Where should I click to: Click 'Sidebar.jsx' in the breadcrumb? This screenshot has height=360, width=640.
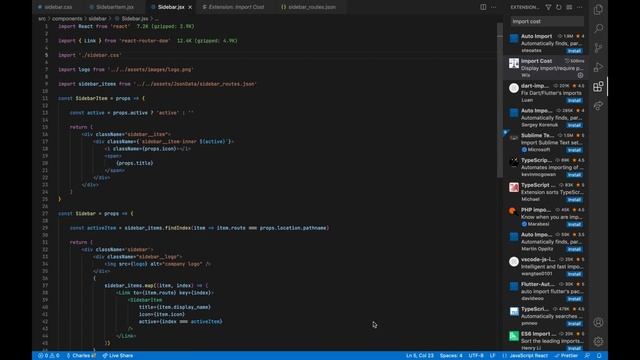(134, 19)
